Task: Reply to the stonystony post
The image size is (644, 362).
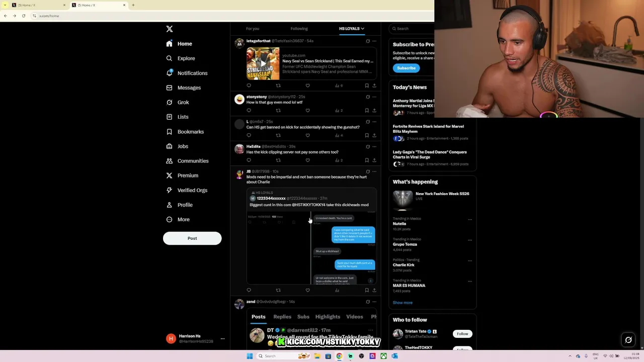Action: 249,110
